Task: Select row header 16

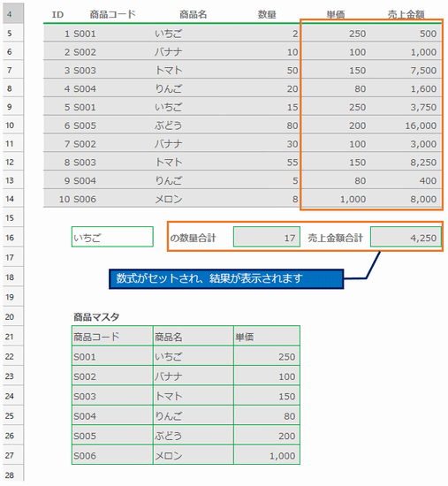Action: coord(13,238)
